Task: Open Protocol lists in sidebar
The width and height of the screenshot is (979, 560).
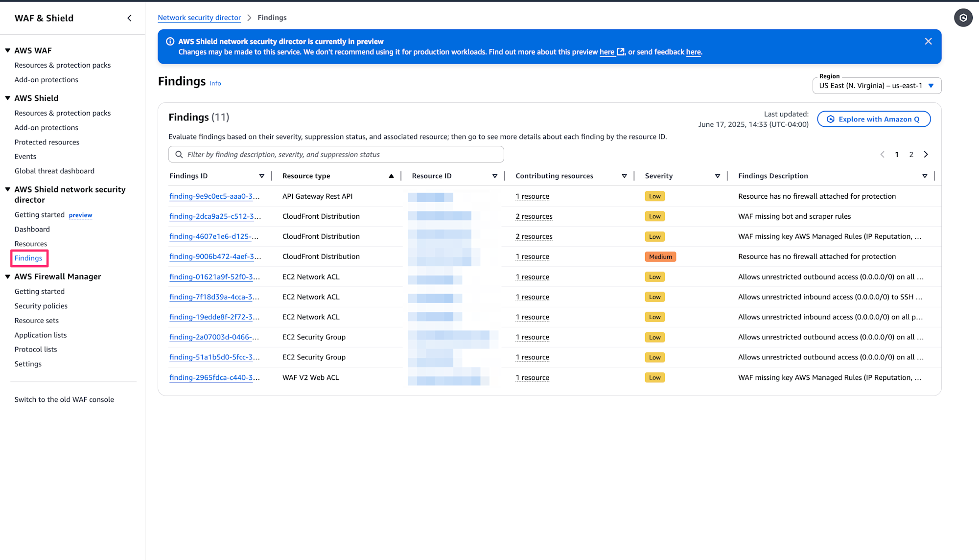Action: click(36, 350)
